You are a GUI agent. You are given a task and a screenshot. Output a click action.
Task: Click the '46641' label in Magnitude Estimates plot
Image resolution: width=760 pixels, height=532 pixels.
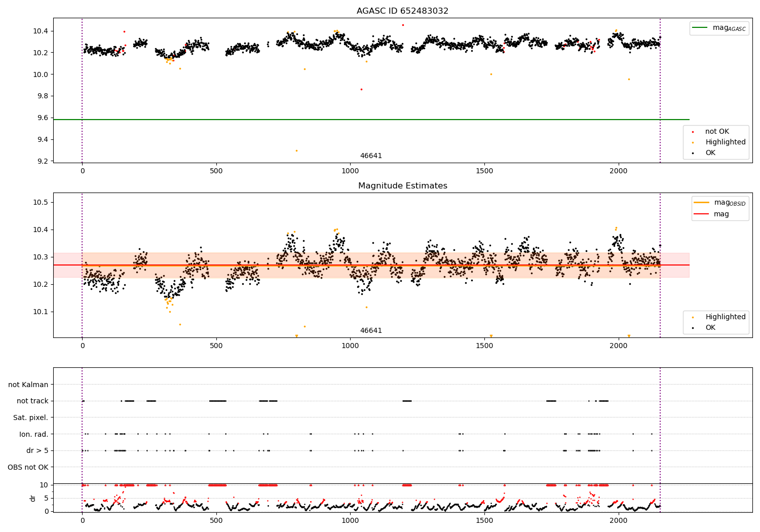click(371, 331)
